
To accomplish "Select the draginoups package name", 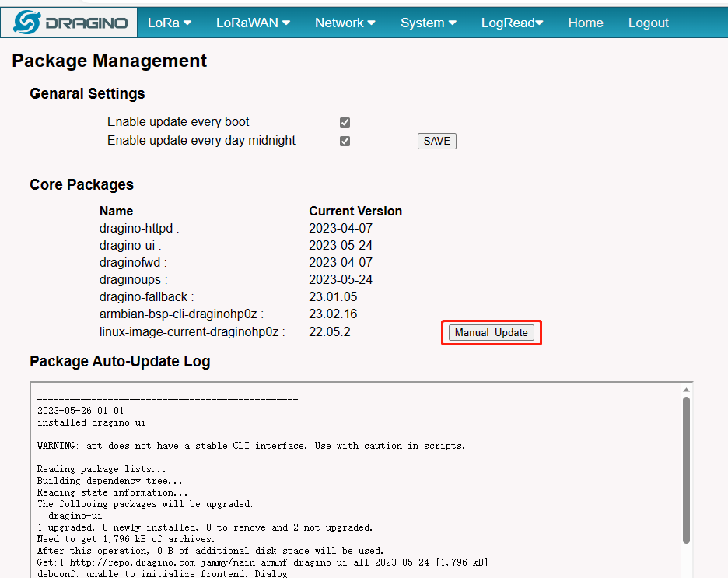I will (133, 280).
